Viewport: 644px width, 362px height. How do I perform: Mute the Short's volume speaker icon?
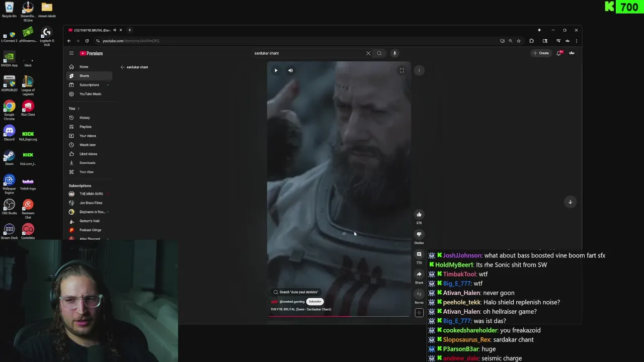tap(290, 70)
